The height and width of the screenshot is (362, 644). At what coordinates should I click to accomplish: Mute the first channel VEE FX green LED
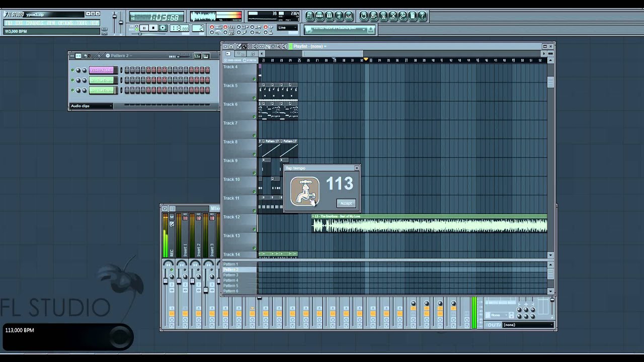pyautogui.click(x=72, y=70)
